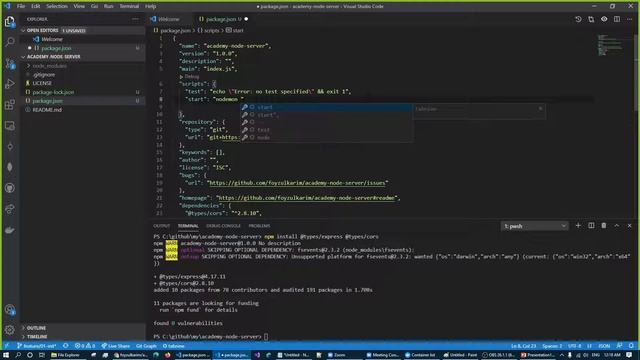
Task: Split the editor to the right
Action: 617,19
